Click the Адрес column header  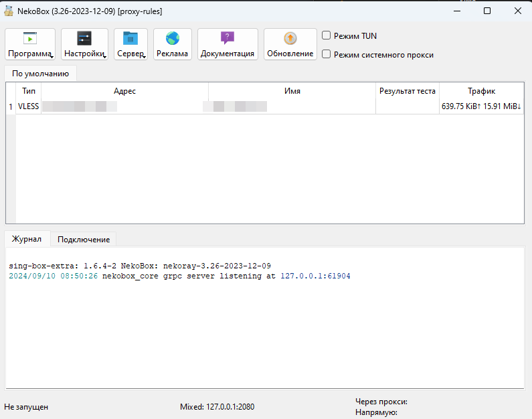[124, 91]
